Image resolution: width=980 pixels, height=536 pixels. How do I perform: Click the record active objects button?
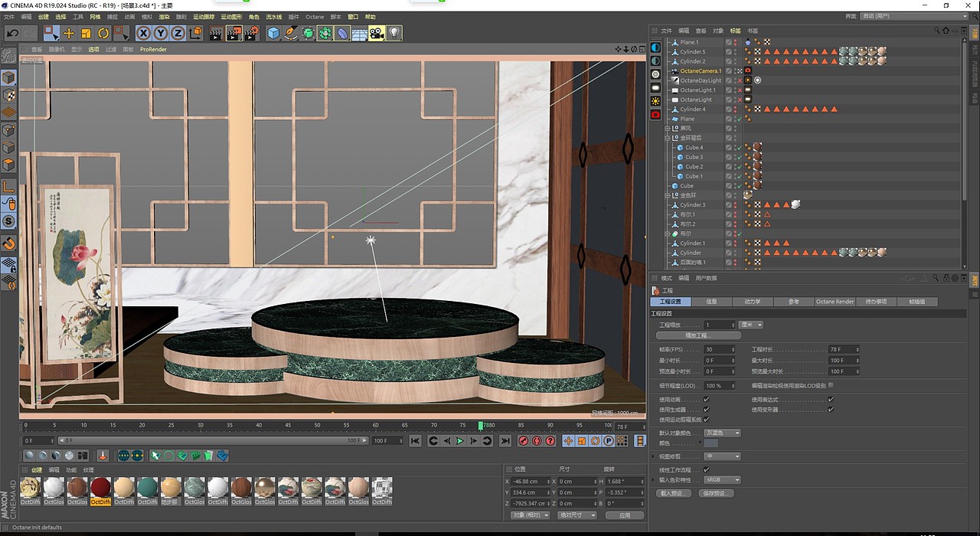[x=523, y=441]
